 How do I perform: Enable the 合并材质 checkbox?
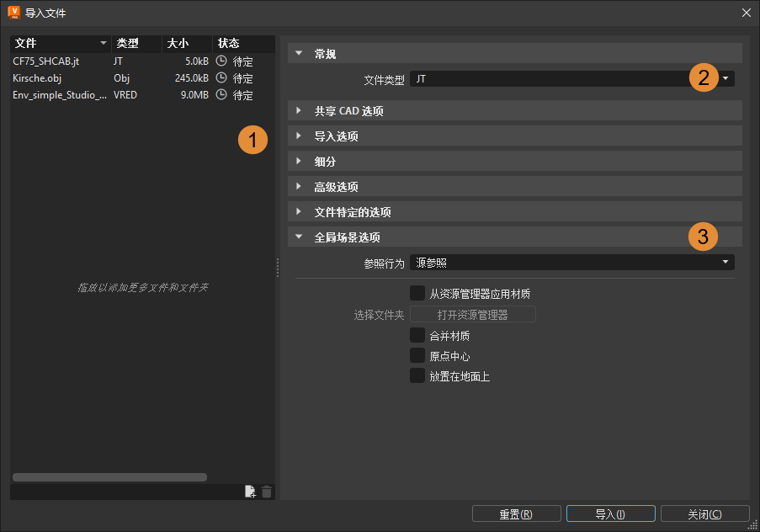pos(417,334)
